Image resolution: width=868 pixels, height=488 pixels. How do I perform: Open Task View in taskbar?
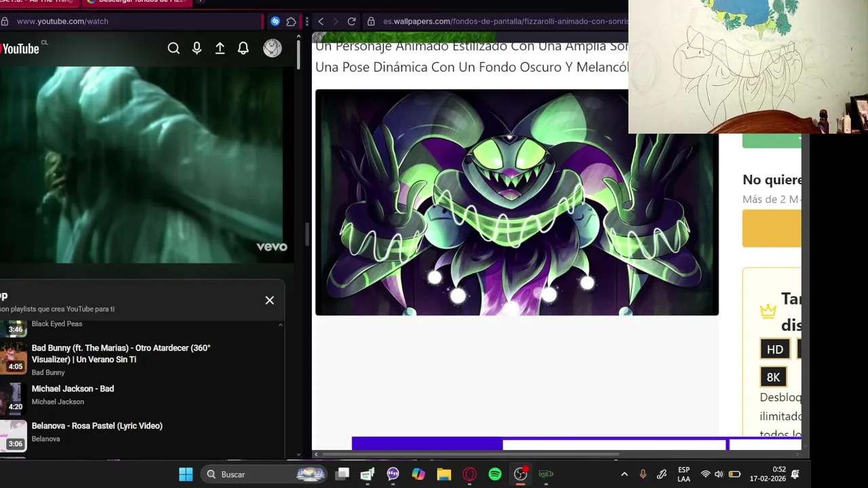tap(342, 474)
